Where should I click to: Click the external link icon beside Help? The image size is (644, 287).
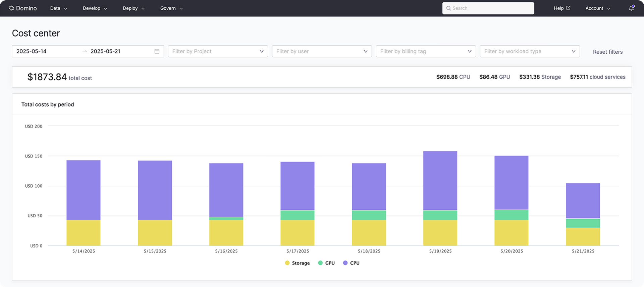pos(568,8)
